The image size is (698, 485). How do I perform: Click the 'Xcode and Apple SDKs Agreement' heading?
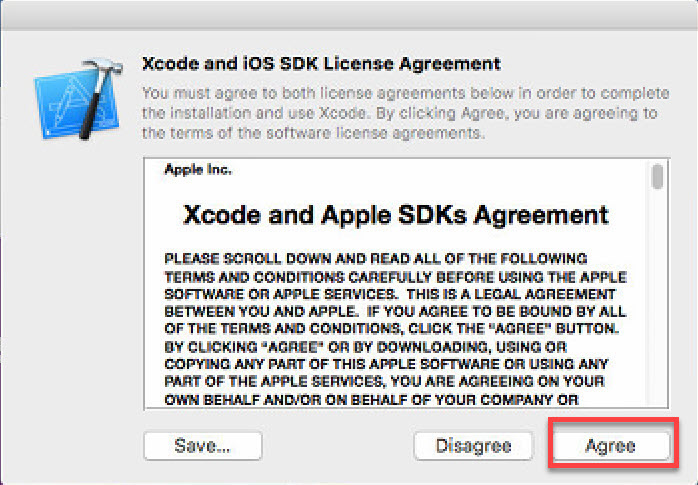pyautogui.click(x=396, y=215)
